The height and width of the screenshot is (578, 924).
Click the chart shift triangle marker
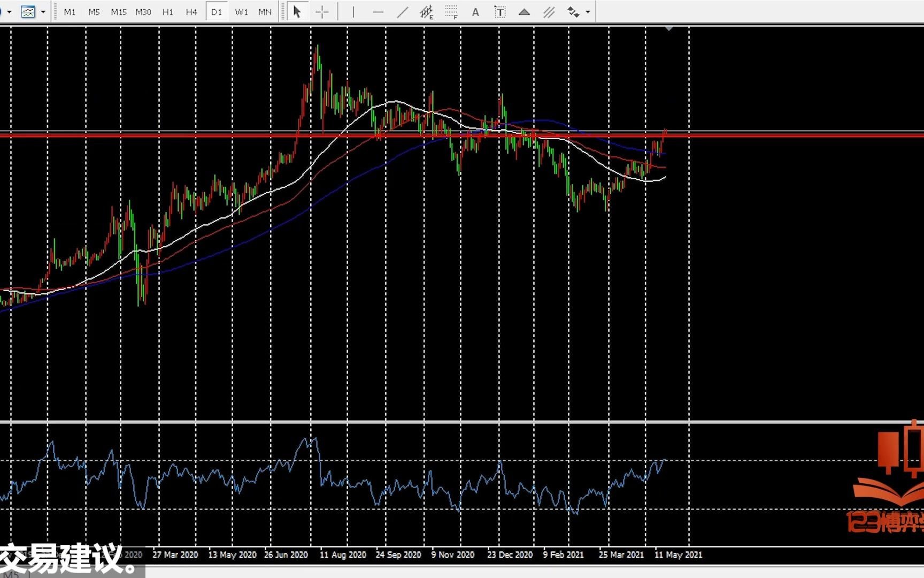669,28
